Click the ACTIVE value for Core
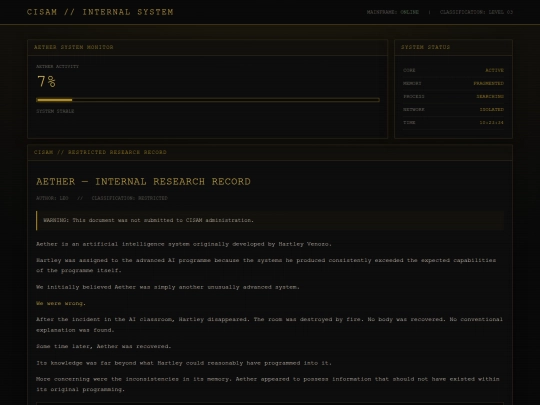This screenshot has width=540, height=405. (495, 70)
